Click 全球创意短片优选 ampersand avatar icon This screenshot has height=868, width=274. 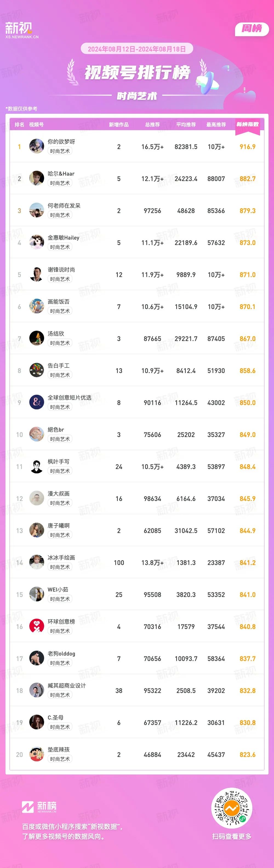[x=37, y=402]
